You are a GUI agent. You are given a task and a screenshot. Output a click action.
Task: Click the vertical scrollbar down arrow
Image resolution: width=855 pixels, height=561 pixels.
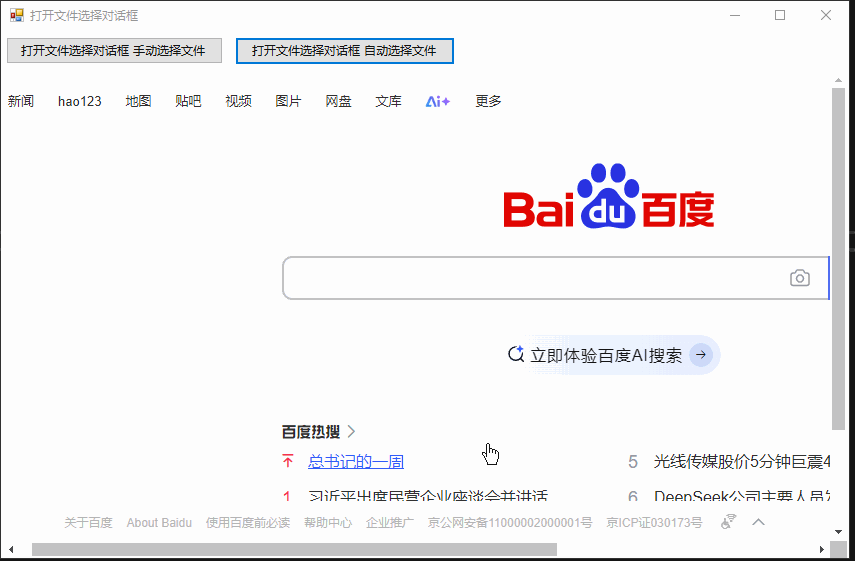(x=839, y=532)
